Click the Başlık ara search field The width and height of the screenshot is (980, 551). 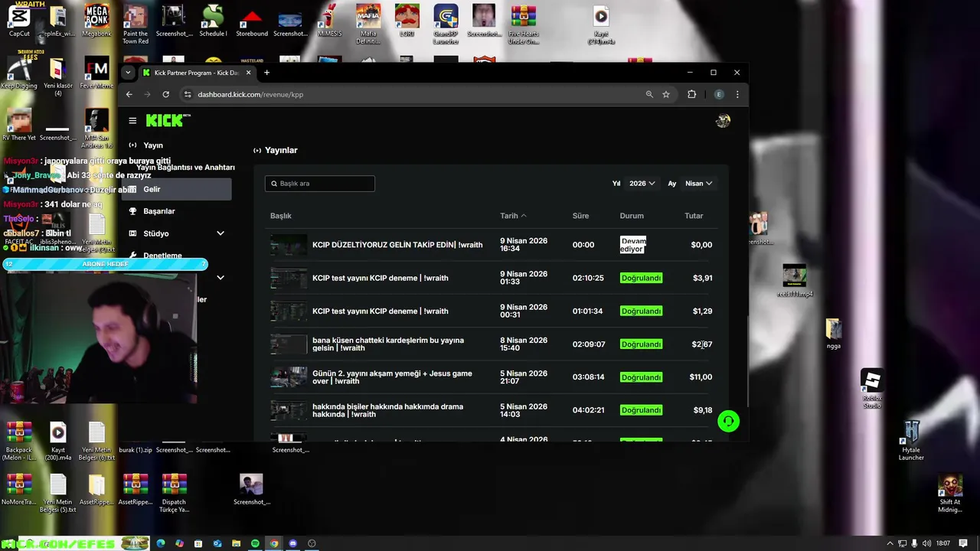click(x=320, y=184)
